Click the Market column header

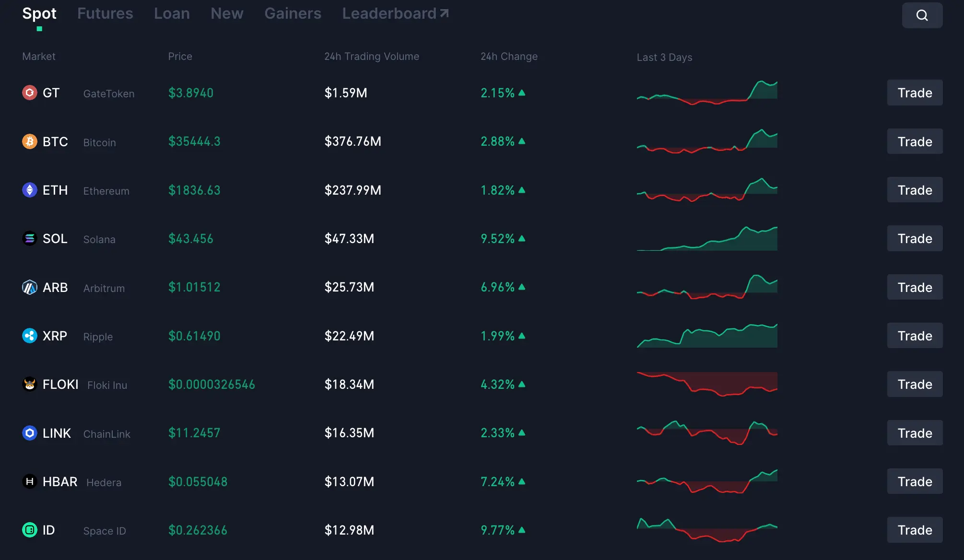(x=39, y=57)
